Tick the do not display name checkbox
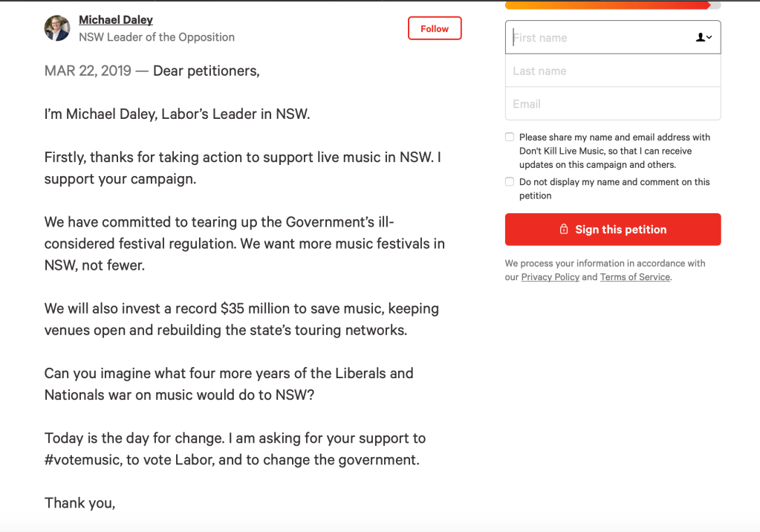Image resolution: width=760 pixels, height=532 pixels. (x=510, y=181)
